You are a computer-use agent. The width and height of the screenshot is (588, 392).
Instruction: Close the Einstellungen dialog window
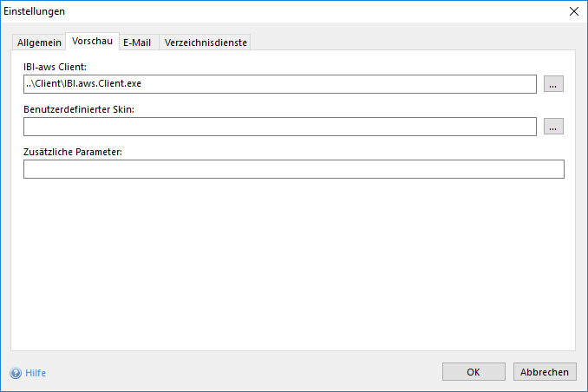pyautogui.click(x=572, y=11)
